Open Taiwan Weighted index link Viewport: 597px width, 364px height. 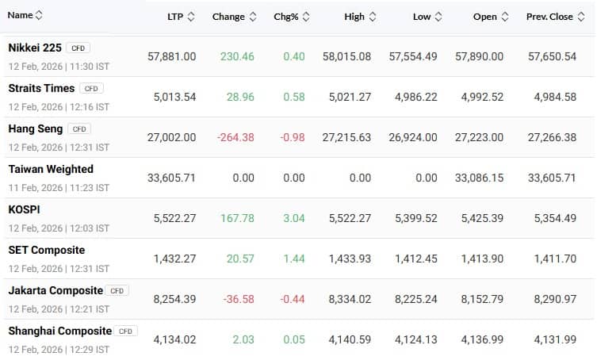[x=51, y=170]
